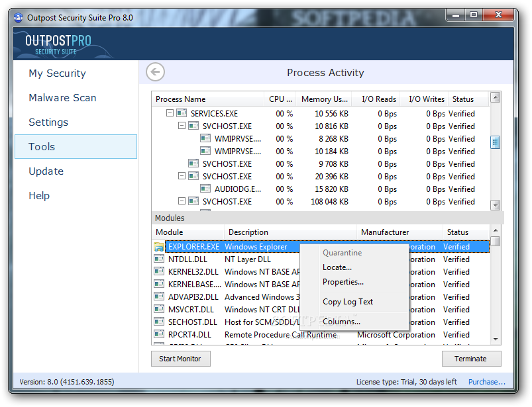Collapse the 20 396 KB SVCHOST.EXE node
532x407 pixels.
[182, 176]
